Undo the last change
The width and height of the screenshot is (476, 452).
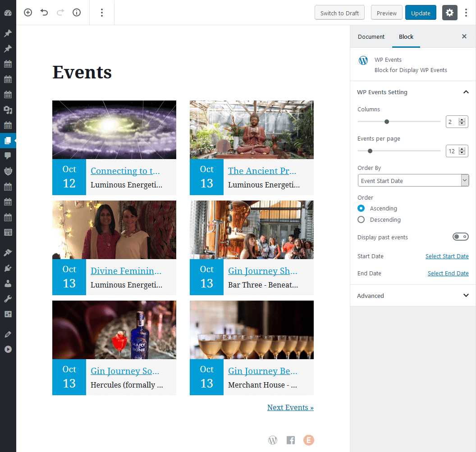click(x=44, y=13)
